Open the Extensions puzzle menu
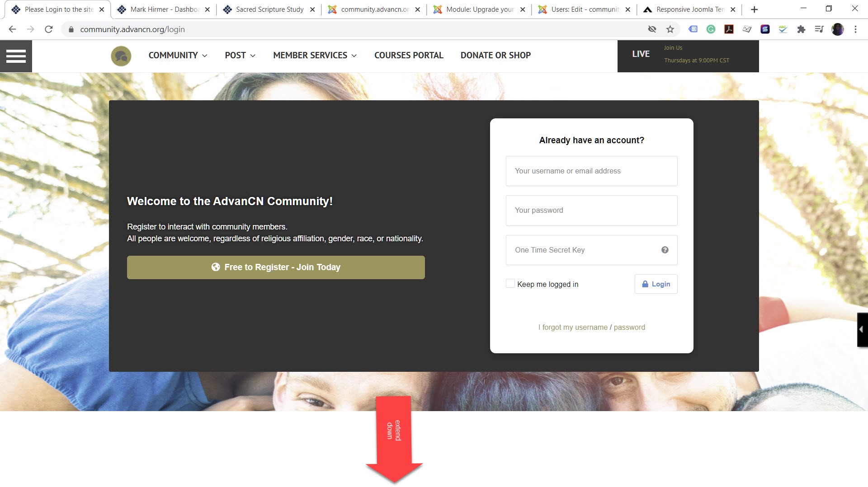The height and width of the screenshot is (487, 868). 801,29
